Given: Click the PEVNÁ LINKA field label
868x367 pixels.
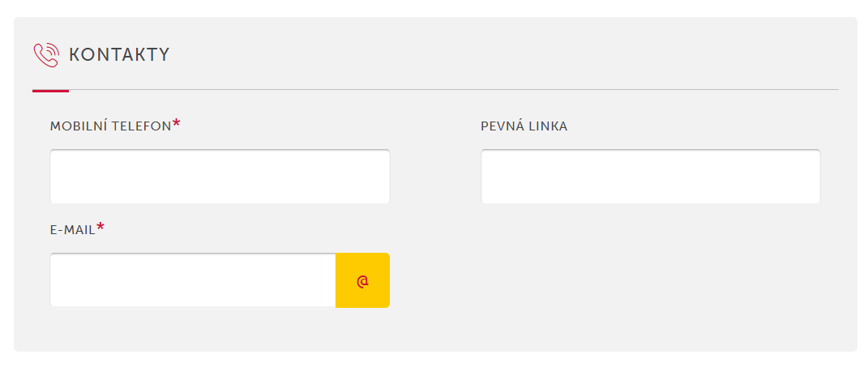Looking at the screenshot, I should (x=524, y=126).
